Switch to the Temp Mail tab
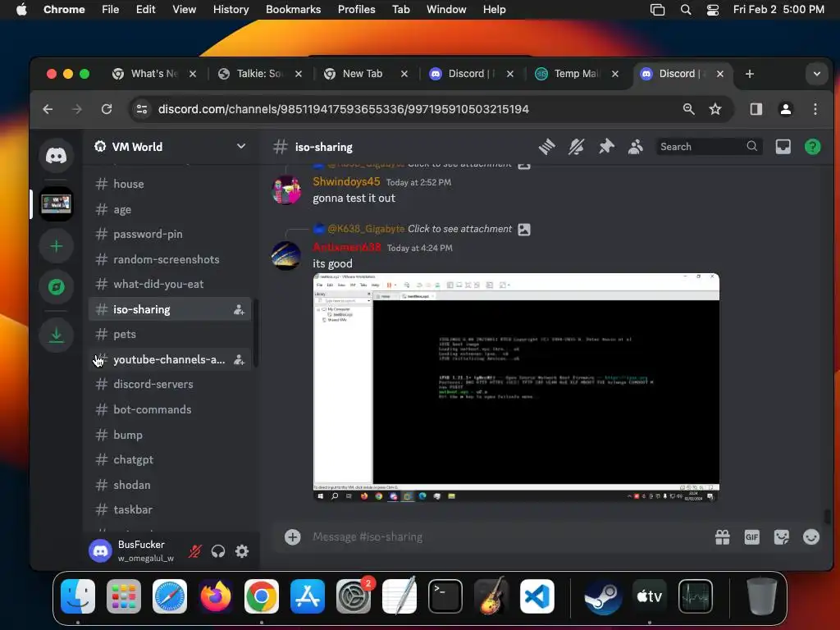The width and height of the screenshot is (840, 630). (x=577, y=73)
